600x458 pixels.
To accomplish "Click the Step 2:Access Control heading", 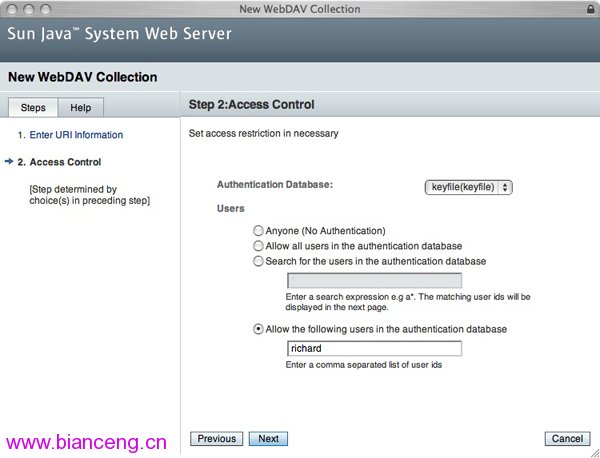I will 251,104.
